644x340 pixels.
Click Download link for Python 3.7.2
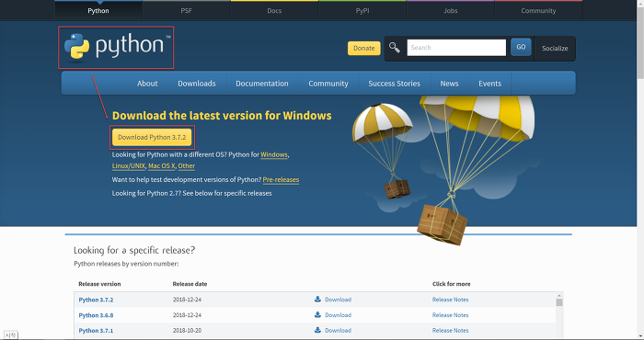pyautogui.click(x=338, y=300)
